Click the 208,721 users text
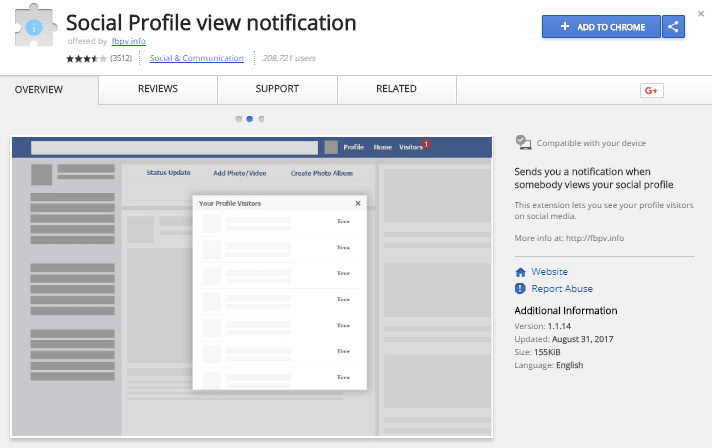 289,58
